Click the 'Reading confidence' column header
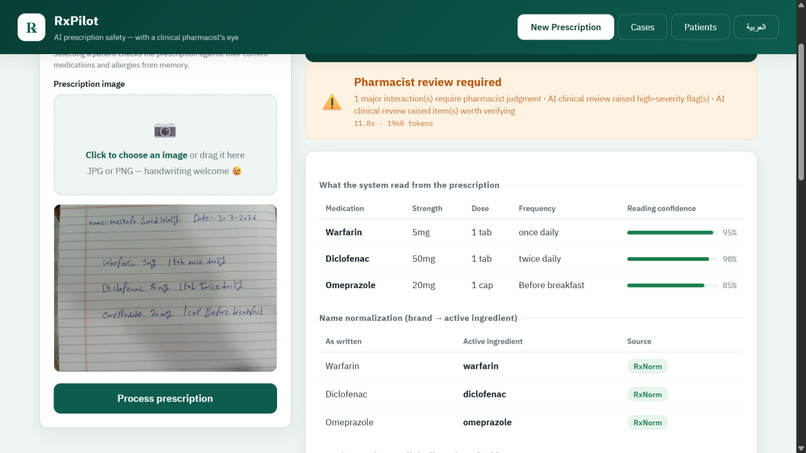Screen dimensions: 806x453 pos(661,208)
